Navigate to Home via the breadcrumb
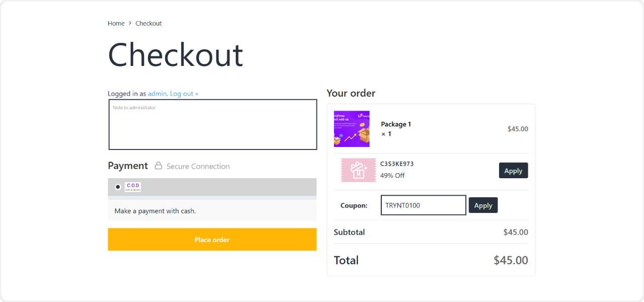Image resolution: width=644 pixels, height=302 pixels. [116, 23]
